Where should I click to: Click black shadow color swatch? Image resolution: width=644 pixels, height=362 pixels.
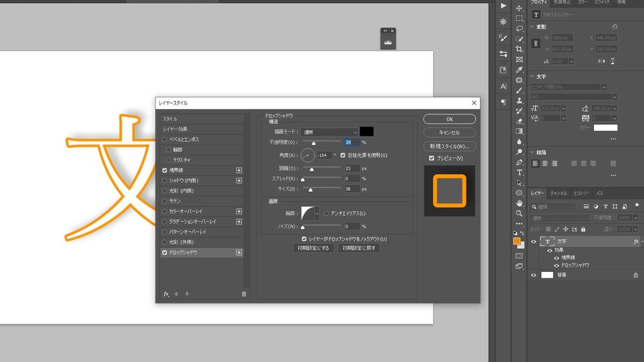pos(367,132)
